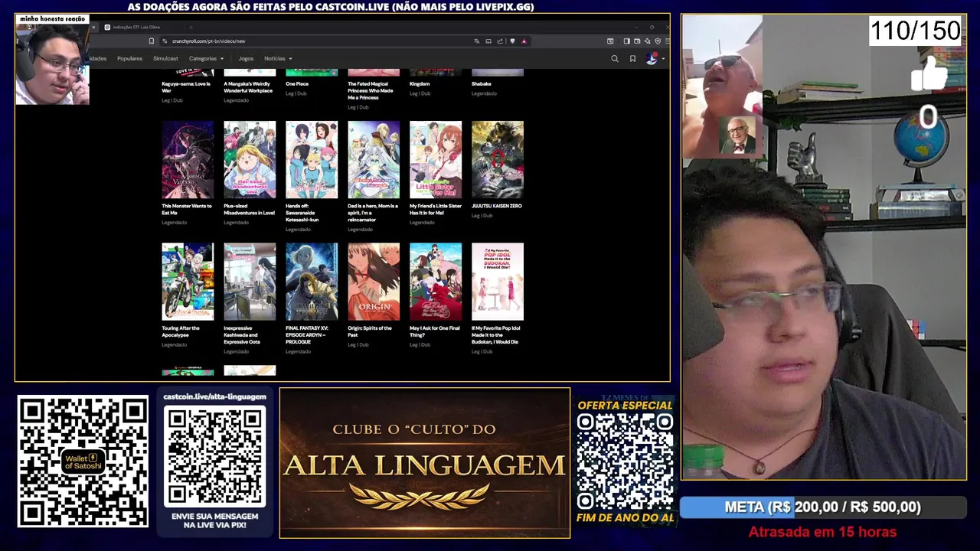Screen dimensions: 980x551
Task: Click the 'Kaguya-sama: Love Is War' title link
Action: [186, 86]
